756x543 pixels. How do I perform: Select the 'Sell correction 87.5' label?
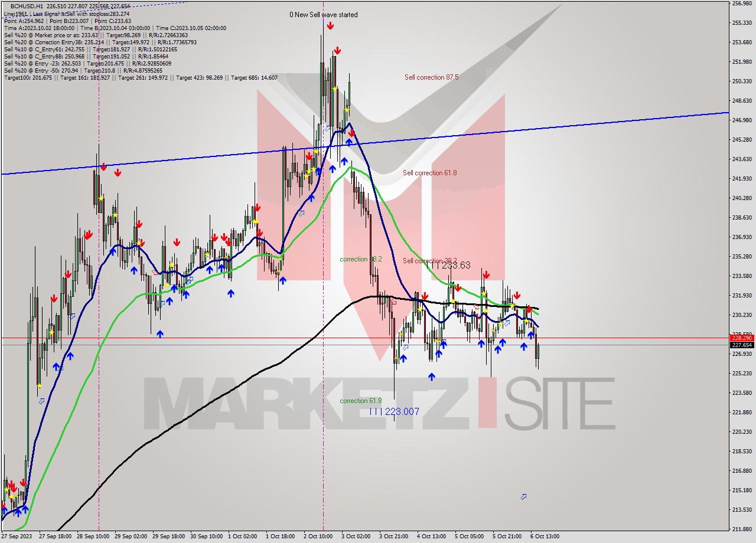(431, 77)
